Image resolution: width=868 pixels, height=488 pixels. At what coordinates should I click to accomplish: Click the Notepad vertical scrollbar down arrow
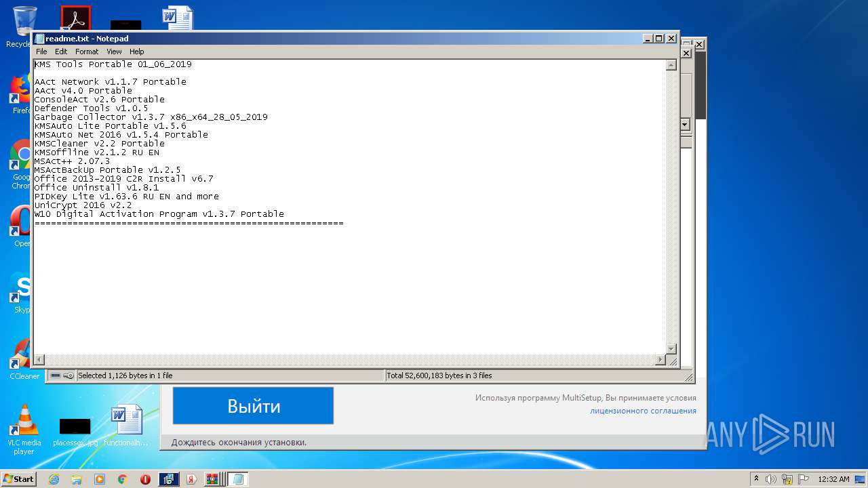tap(671, 348)
